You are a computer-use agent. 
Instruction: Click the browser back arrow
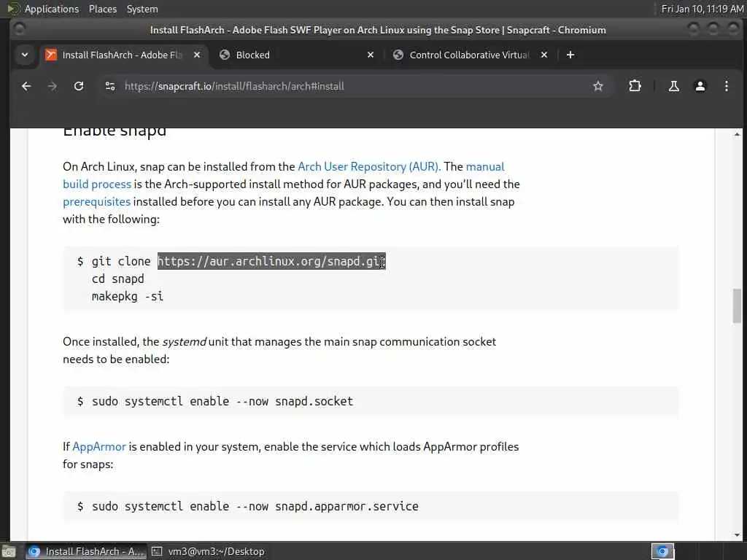[26, 86]
